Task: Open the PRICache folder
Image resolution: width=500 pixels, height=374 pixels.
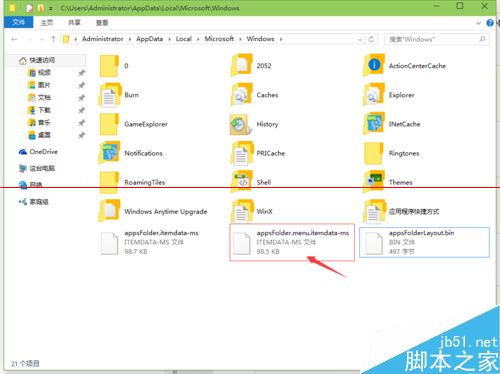Action: click(x=258, y=153)
